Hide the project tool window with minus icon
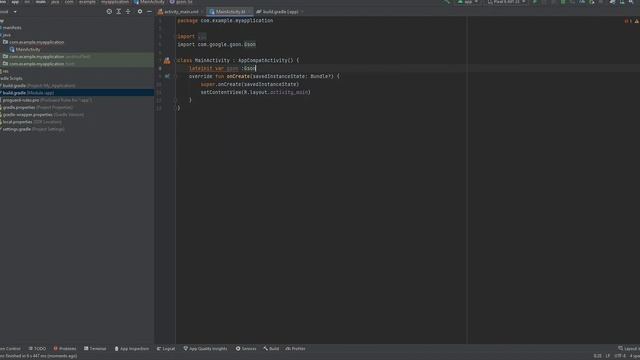Screen dimensions: 640x360 pos(149,12)
